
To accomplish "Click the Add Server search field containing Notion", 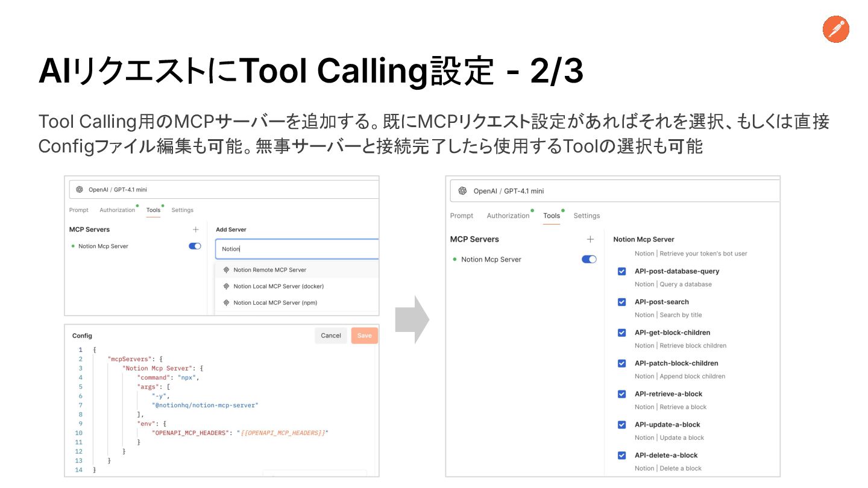I will (297, 249).
